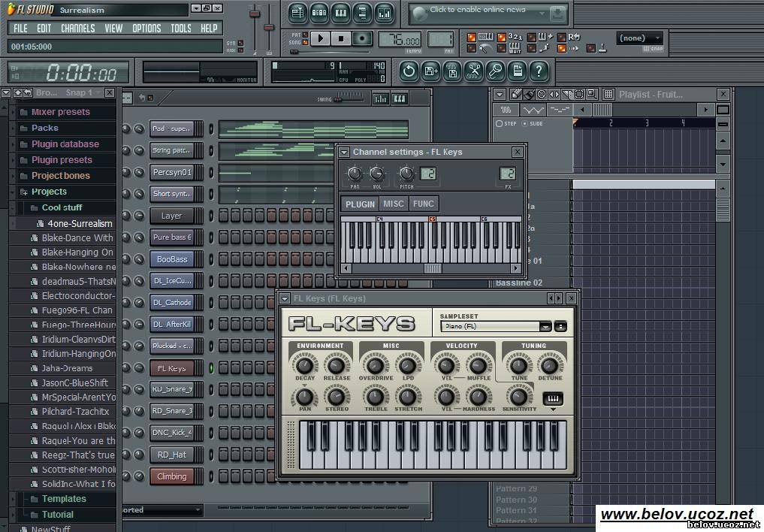This screenshot has height=532, width=764.
Task: Switch to Song mode with SONG indicator
Action: (305, 42)
